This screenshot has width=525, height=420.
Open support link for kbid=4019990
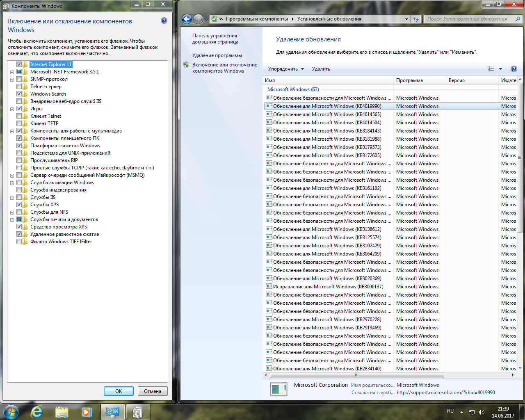point(446,393)
